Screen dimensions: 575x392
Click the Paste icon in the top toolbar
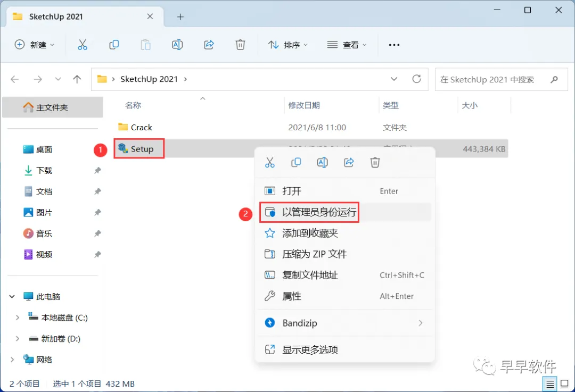pyautogui.click(x=145, y=45)
